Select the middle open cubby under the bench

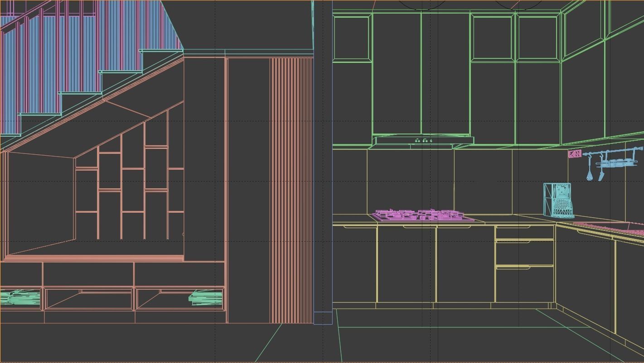point(89,299)
